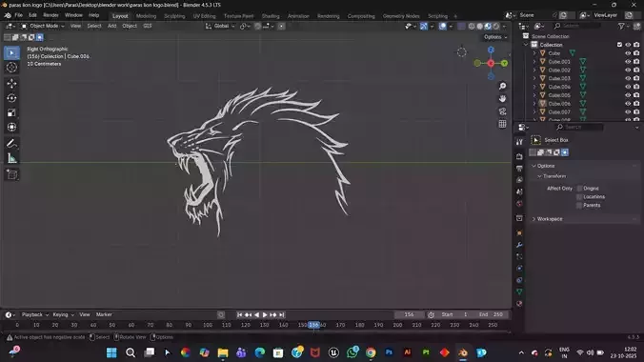Select the Select Box tool in toolbar
644x362 pixels.
click(x=11, y=53)
